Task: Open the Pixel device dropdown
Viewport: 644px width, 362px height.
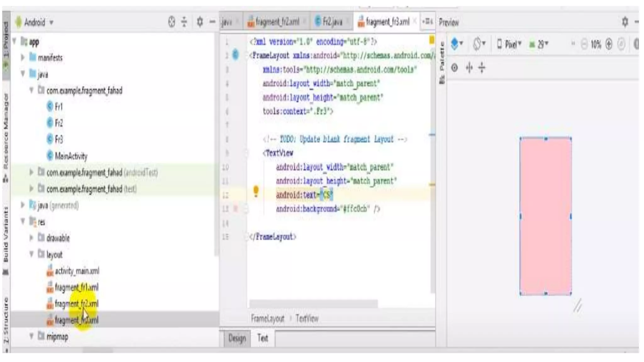Action: [x=509, y=44]
